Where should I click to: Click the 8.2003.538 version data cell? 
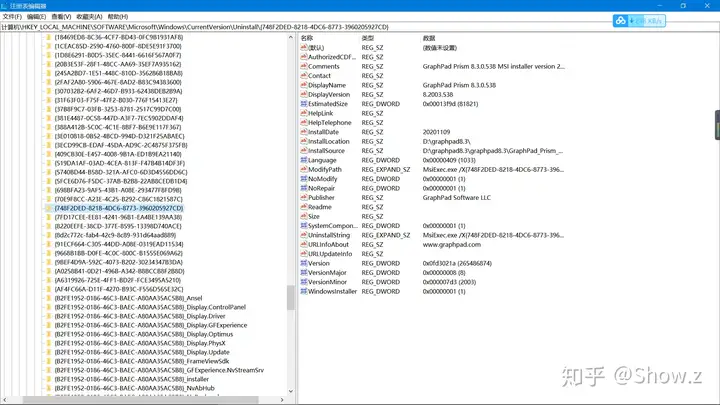click(x=438, y=95)
